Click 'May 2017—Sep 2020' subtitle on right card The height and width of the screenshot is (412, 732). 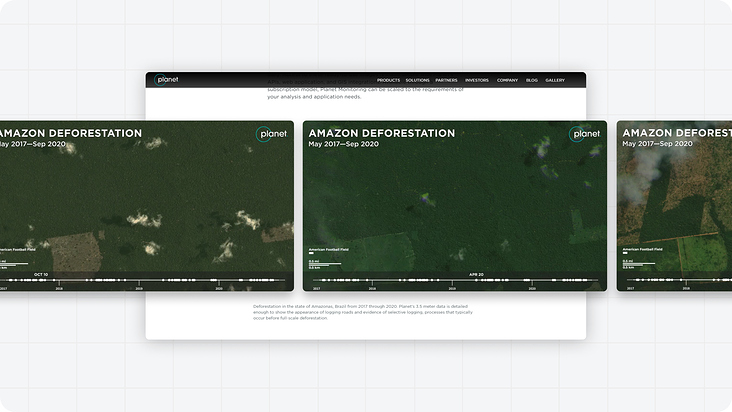pyautogui.click(x=657, y=144)
